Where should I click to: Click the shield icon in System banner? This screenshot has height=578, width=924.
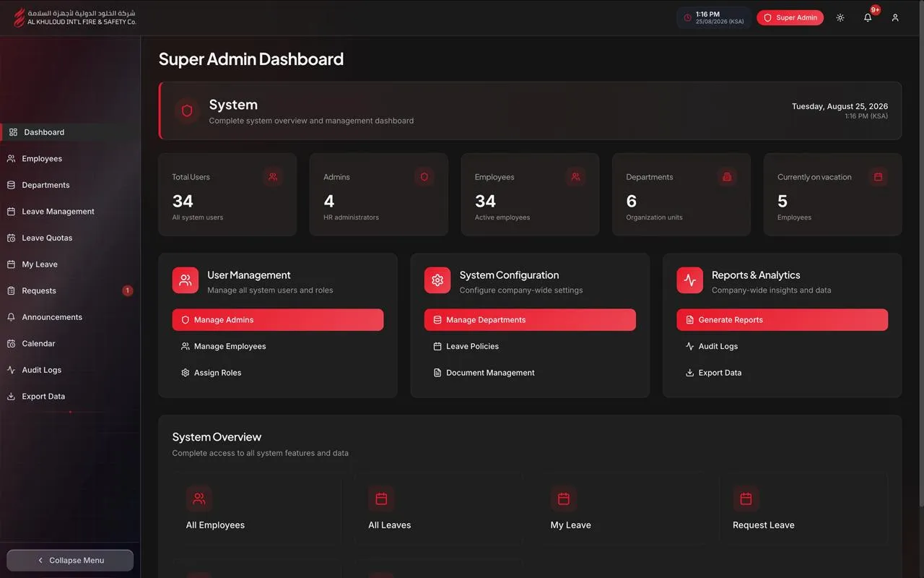[x=187, y=111]
